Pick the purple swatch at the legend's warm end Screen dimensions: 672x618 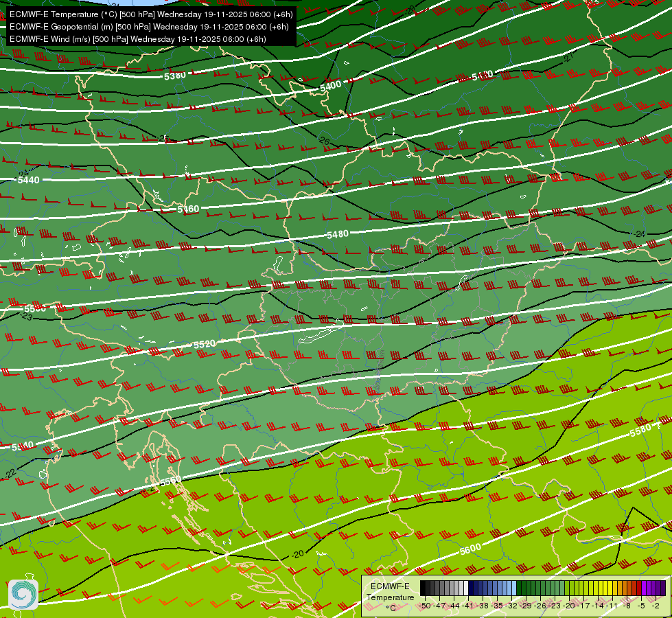[x=663, y=588]
